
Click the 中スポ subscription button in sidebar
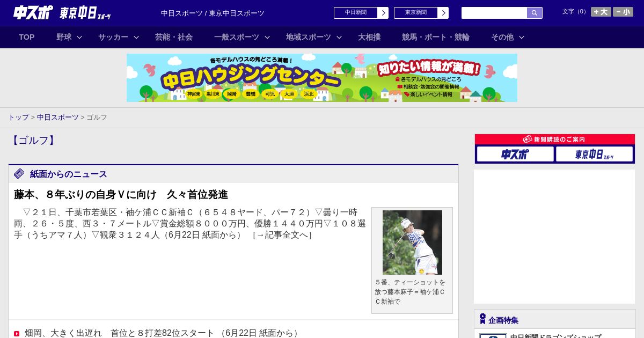(x=515, y=154)
